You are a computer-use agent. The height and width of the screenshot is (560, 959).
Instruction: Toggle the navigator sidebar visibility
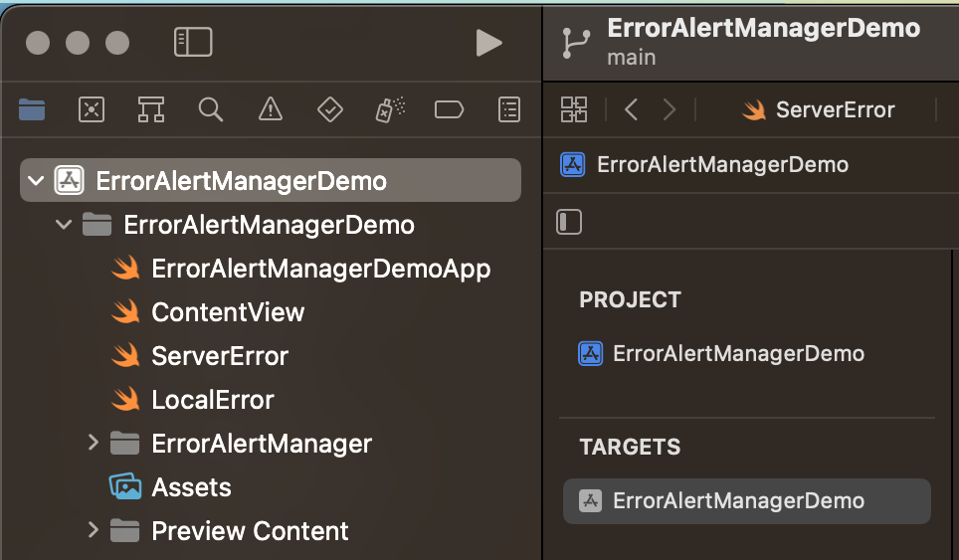click(x=193, y=42)
